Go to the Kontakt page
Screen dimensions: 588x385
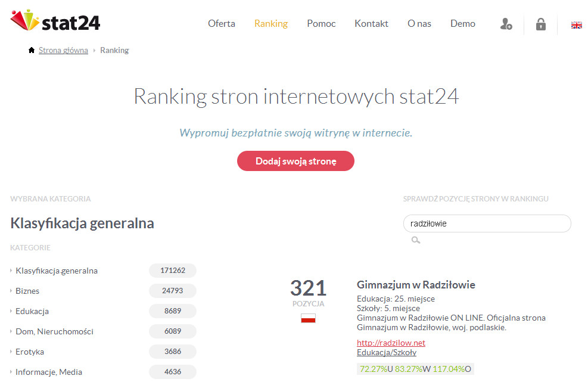point(372,23)
